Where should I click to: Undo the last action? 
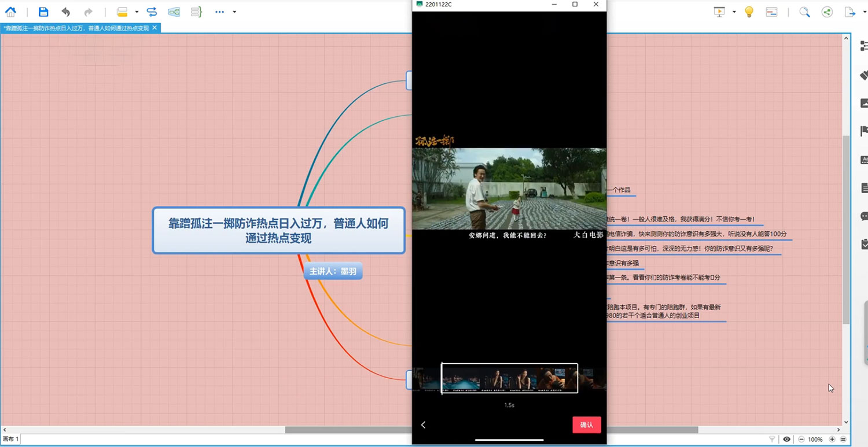[64, 12]
